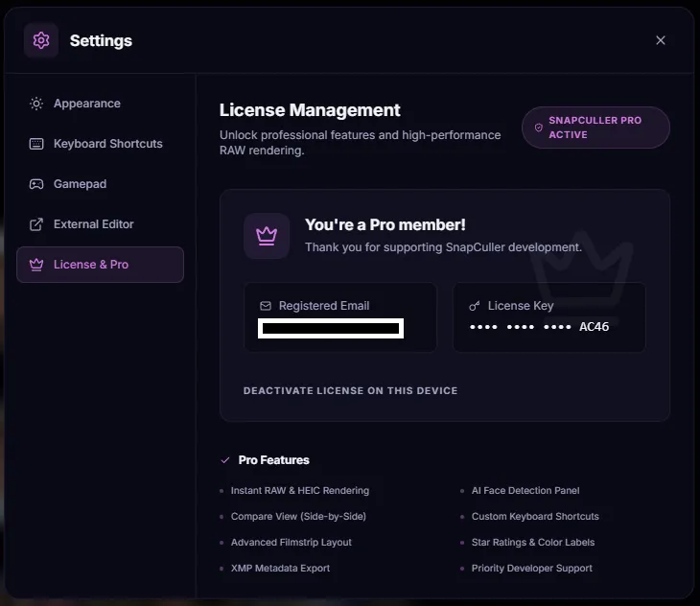The width and height of the screenshot is (700, 606).
Task: Click the 'License Key' label
Action: pyautogui.click(x=521, y=306)
